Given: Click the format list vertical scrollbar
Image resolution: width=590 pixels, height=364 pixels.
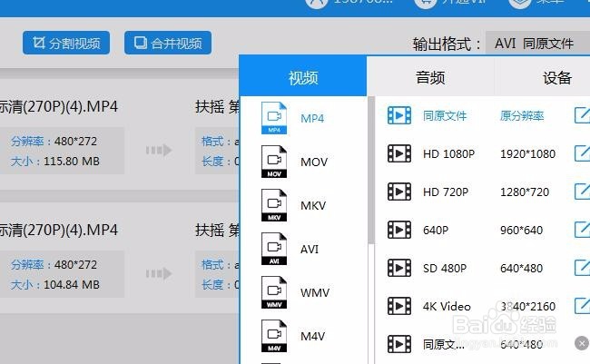Looking at the screenshot, I should point(371,170).
